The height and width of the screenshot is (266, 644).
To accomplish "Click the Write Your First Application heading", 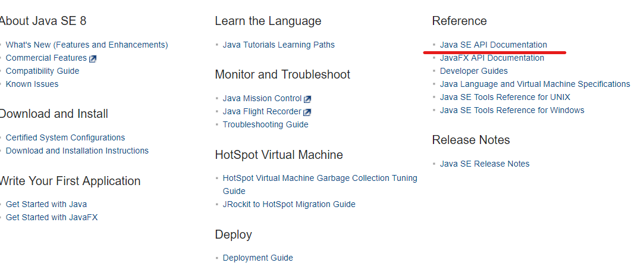I will click(x=70, y=181).
